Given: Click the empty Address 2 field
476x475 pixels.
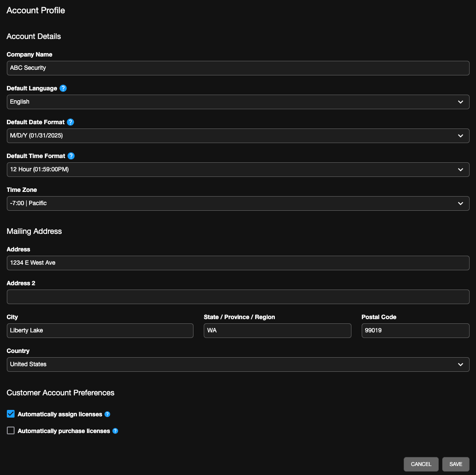Looking at the screenshot, I should click(238, 296).
